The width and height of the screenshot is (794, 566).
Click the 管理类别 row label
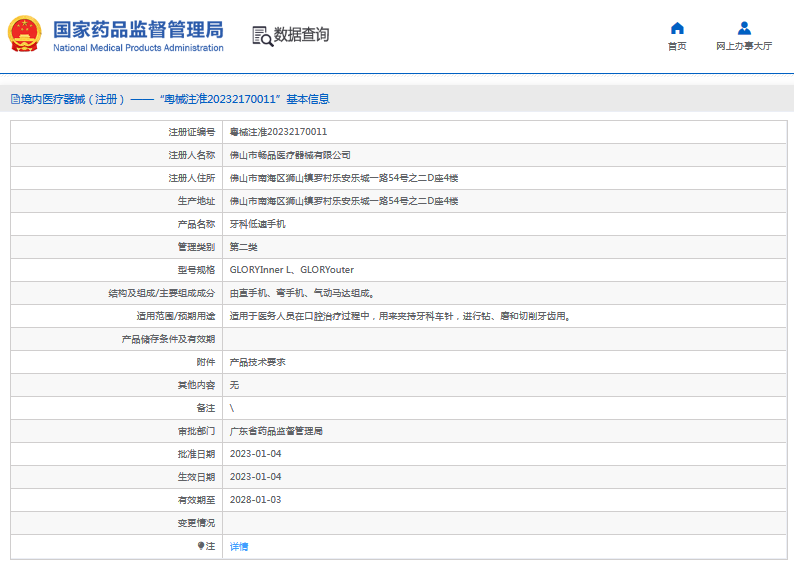[196, 247]
